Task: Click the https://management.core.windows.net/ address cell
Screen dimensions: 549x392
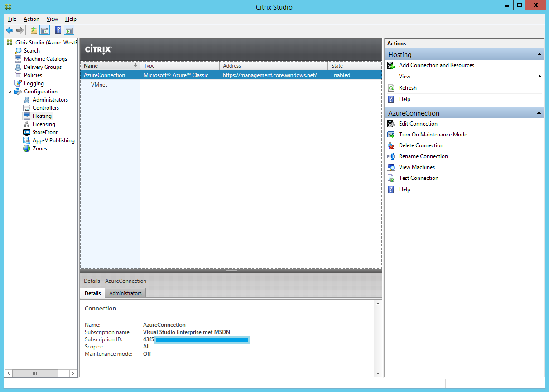Action: click(270, 75)
